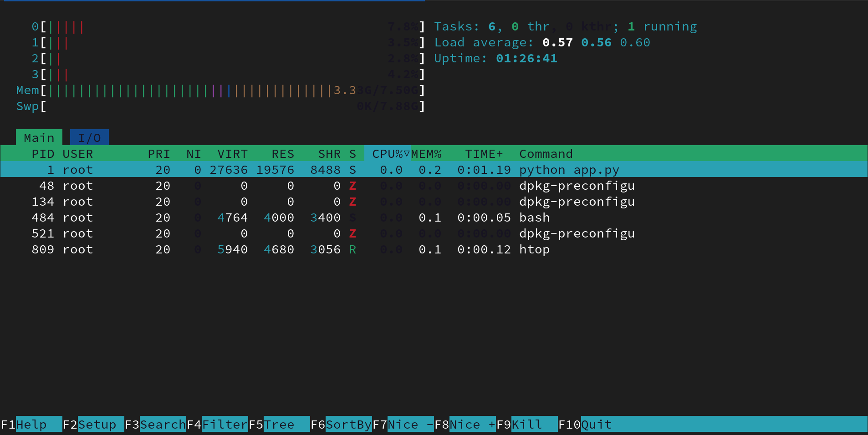This screenshot has height=435, width=868.
Task: Sort processes by the USER column
Action: click(x=77, y=154)
